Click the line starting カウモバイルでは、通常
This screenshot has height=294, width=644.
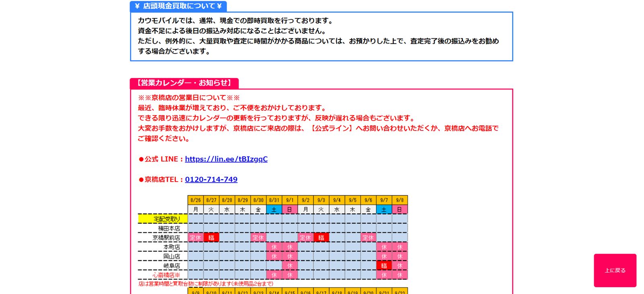pyautogui.click(x=235, y=21)
